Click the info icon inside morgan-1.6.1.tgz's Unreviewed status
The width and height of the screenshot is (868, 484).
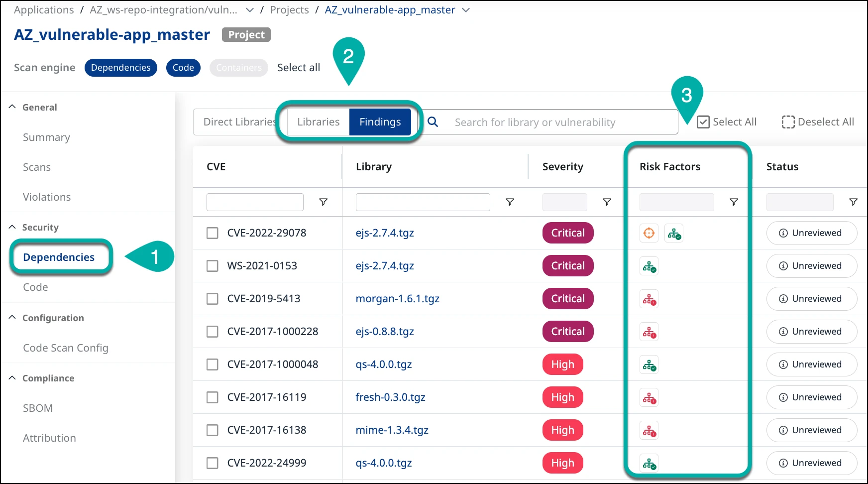(783, 299)
